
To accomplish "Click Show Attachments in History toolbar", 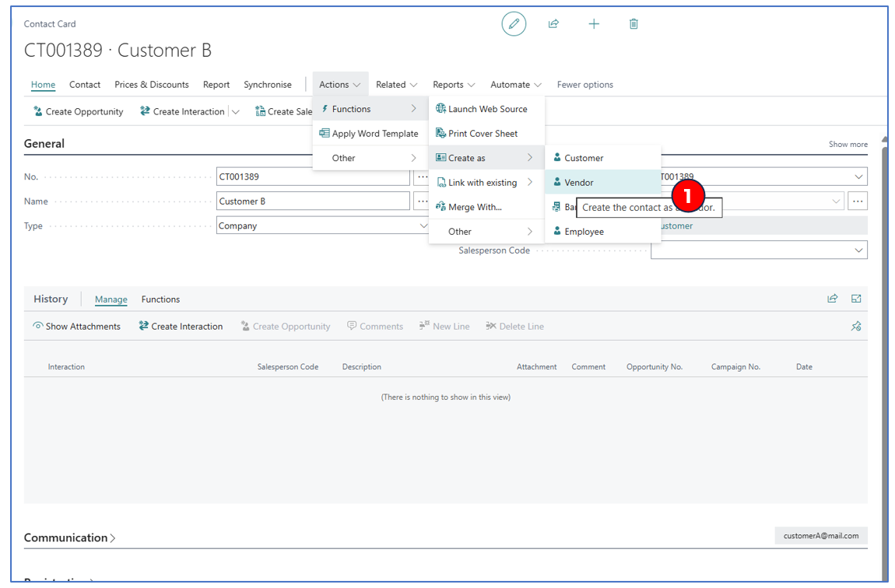I will coord(76,327).
